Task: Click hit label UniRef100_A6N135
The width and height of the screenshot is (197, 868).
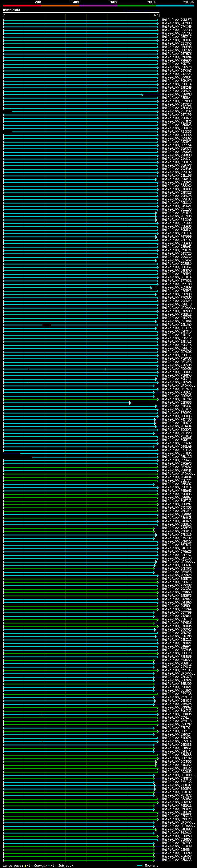Action: click(x=176, y=457)
